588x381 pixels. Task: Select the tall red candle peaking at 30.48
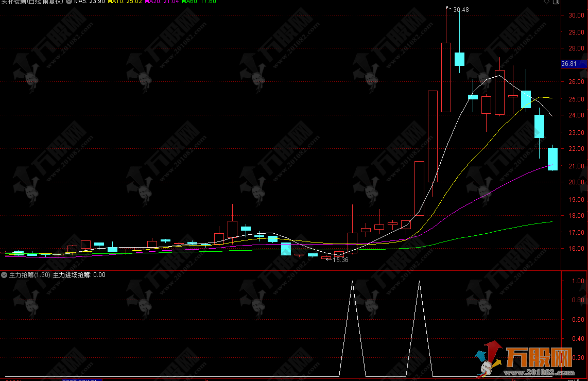tap(446, 77)
